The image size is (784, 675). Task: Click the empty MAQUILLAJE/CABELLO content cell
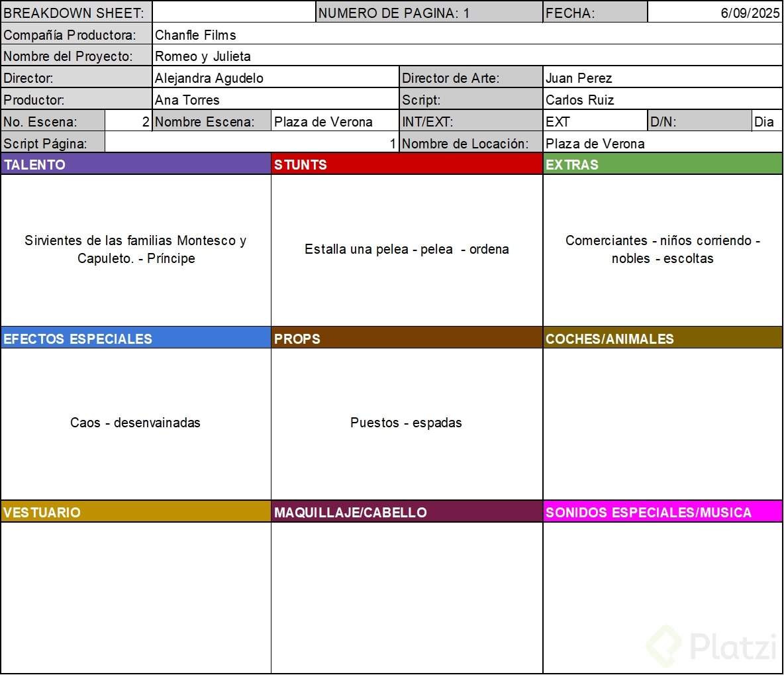coord(407,597)
